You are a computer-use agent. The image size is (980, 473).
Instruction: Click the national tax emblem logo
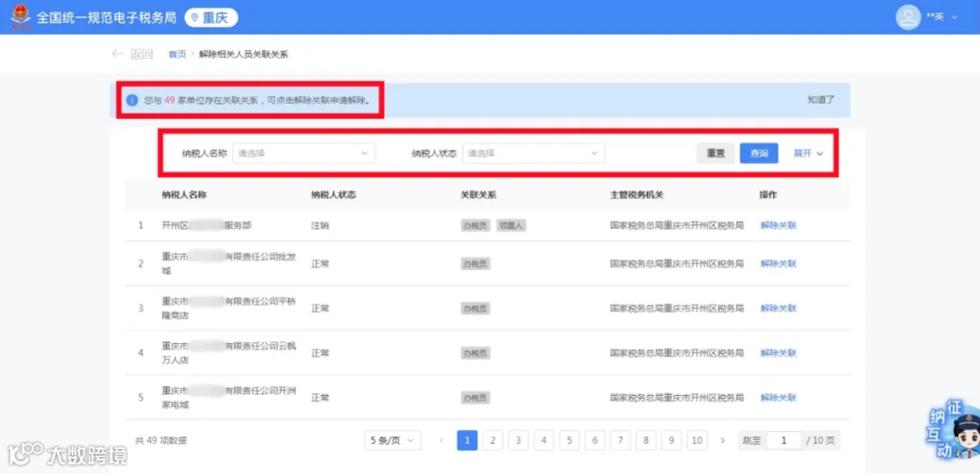[x=20, y=17]
